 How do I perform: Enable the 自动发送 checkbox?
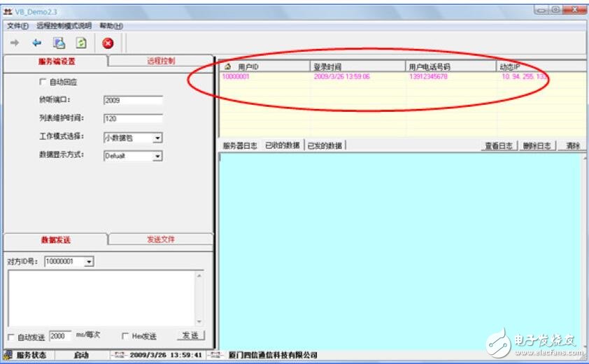(11, 337)
